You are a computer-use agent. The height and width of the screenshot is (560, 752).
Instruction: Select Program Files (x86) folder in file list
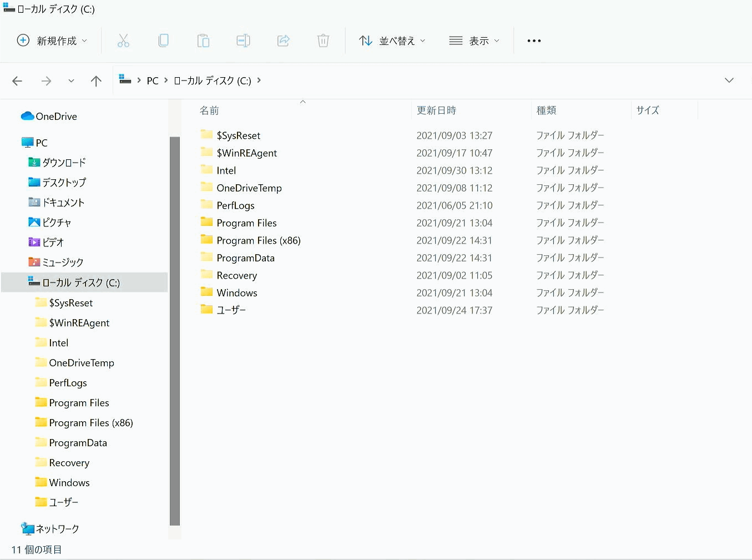pyautogui.click(x=250, y=240)
